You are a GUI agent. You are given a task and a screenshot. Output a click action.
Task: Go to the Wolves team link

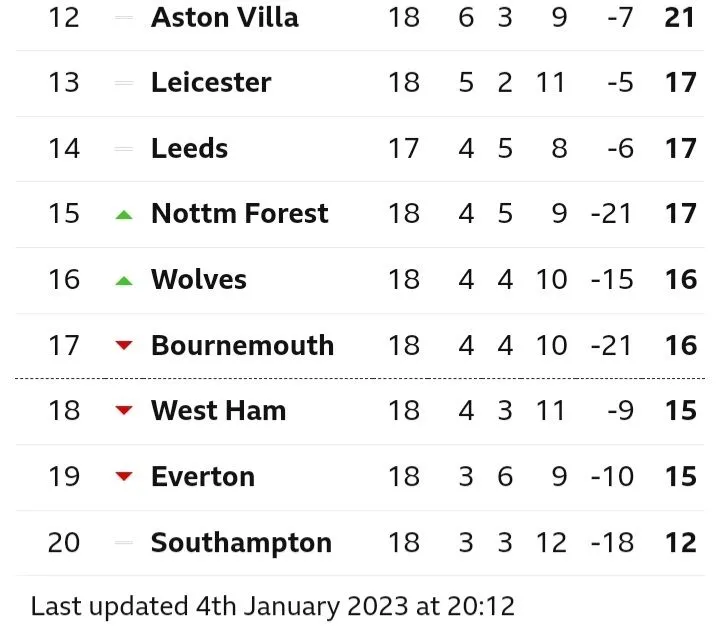point(198,279)
